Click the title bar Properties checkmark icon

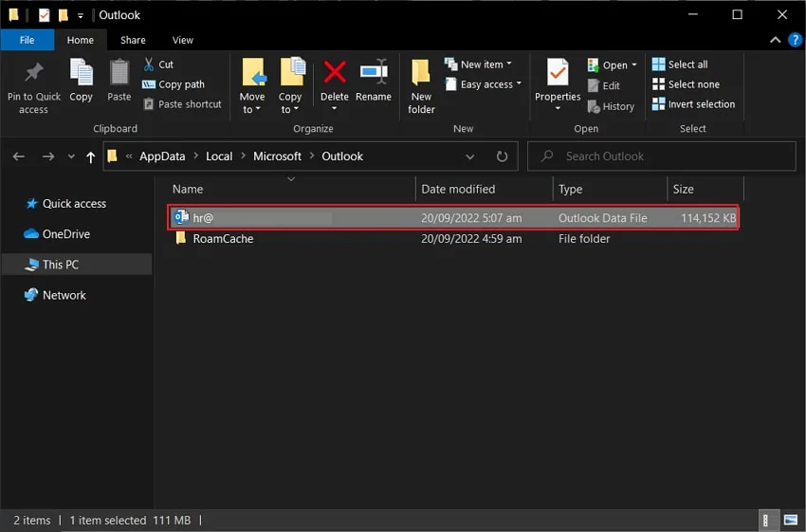coord(45,15)
